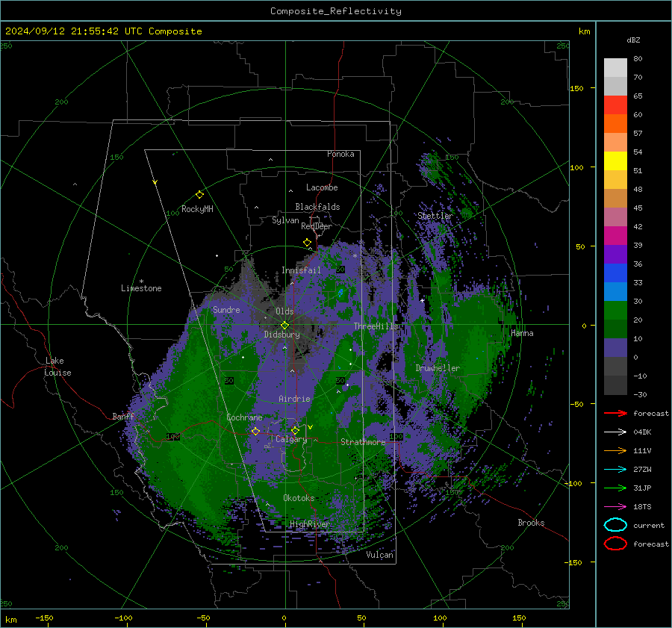Click the Drumheller city label
Viewport: 672px width, 628px height.
coord(438,368)
